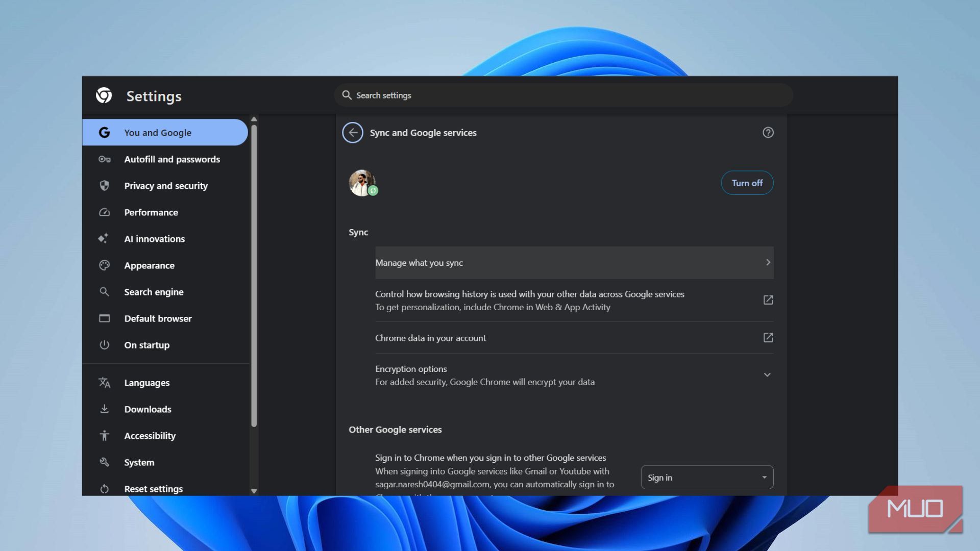Go to Autofill and passwords
Screen dimensions: 980x551
(165, 159)
